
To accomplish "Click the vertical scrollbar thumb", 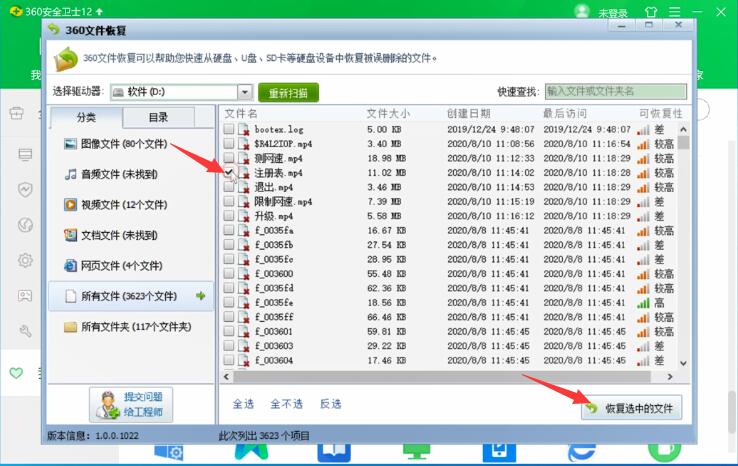I will pyautogui.click(x=683, y=143).
